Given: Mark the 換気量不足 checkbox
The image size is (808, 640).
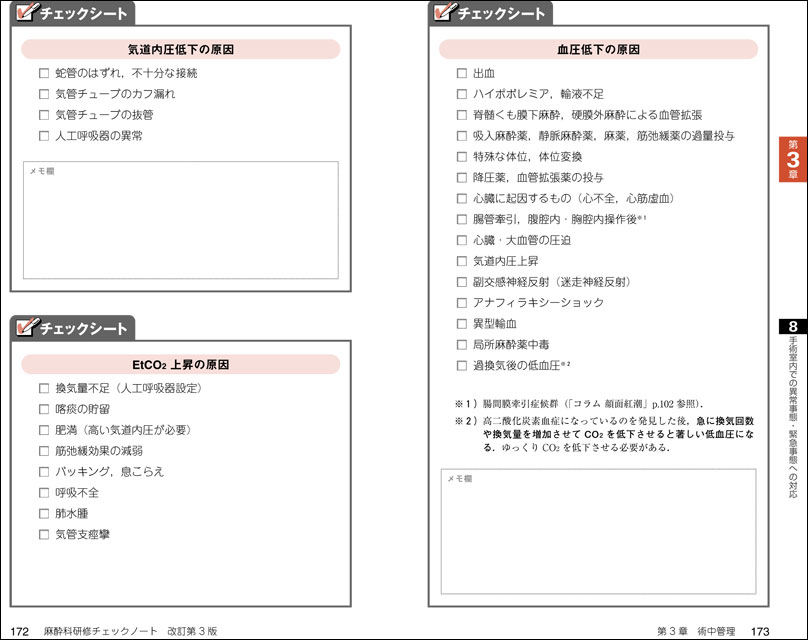Looking at the screenshot, I should (44, 388).
